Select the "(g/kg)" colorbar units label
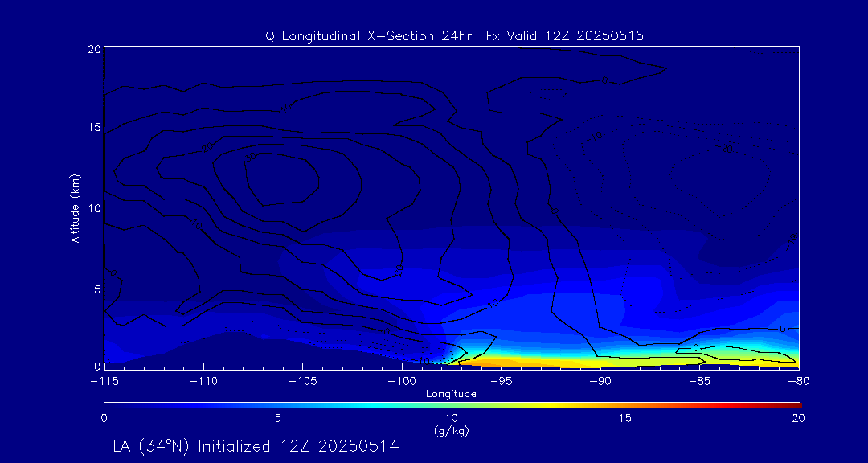 451,432
